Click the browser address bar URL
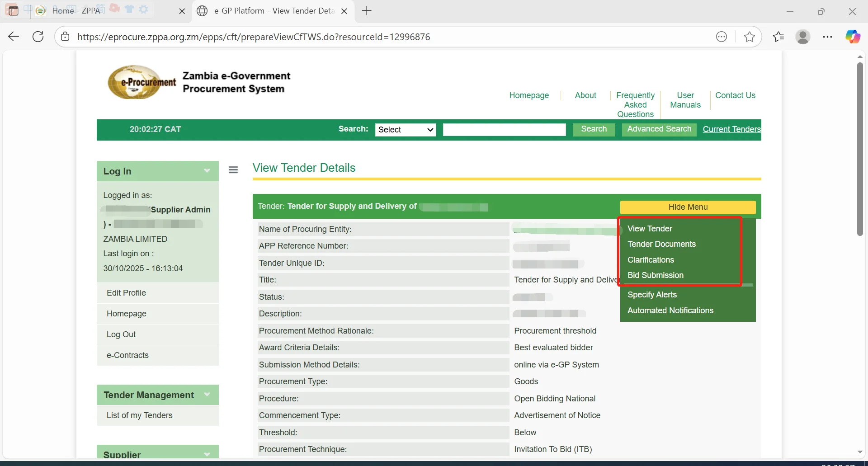The image size is (868, 466). coord(254,37)
